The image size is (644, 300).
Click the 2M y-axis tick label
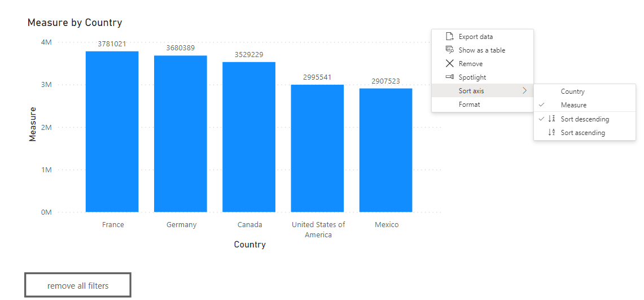(46, 127)
